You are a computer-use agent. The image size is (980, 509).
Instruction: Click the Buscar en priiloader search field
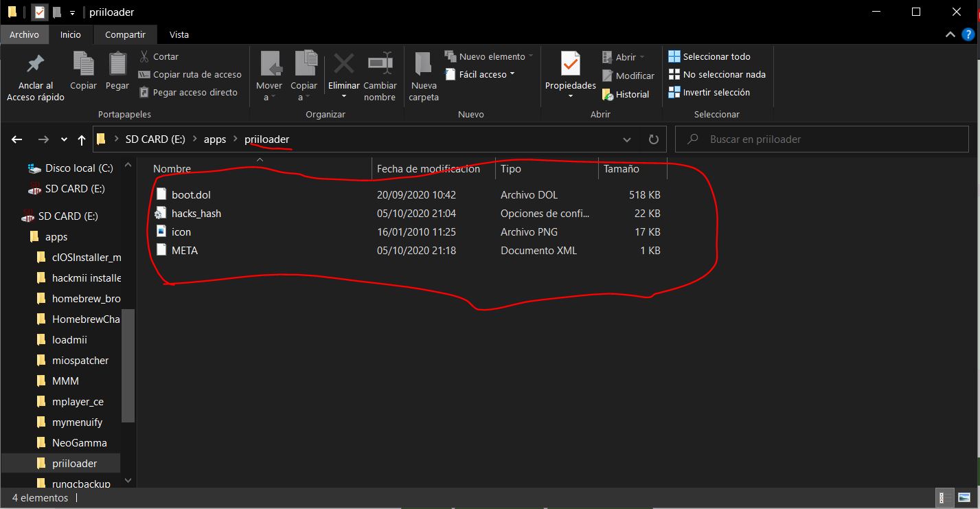824,139
